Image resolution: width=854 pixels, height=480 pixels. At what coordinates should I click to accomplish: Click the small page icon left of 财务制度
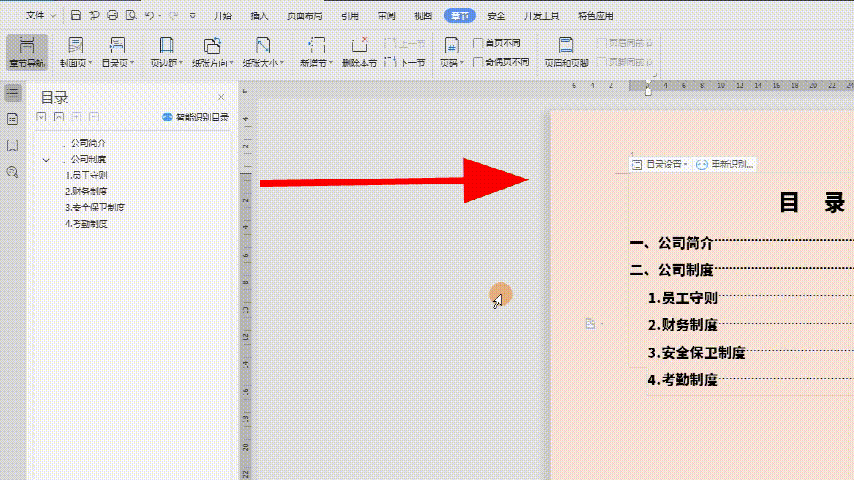[x=590, y=324]
